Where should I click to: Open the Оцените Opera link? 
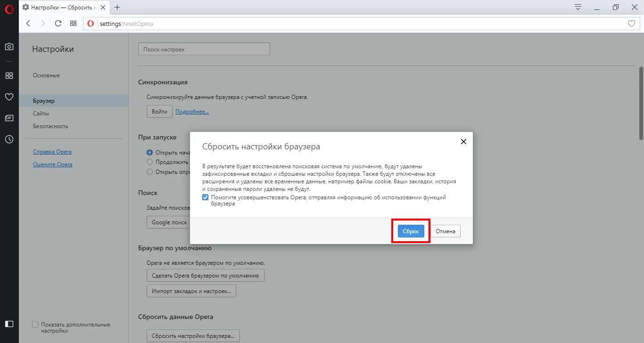[x=53, y=164]
